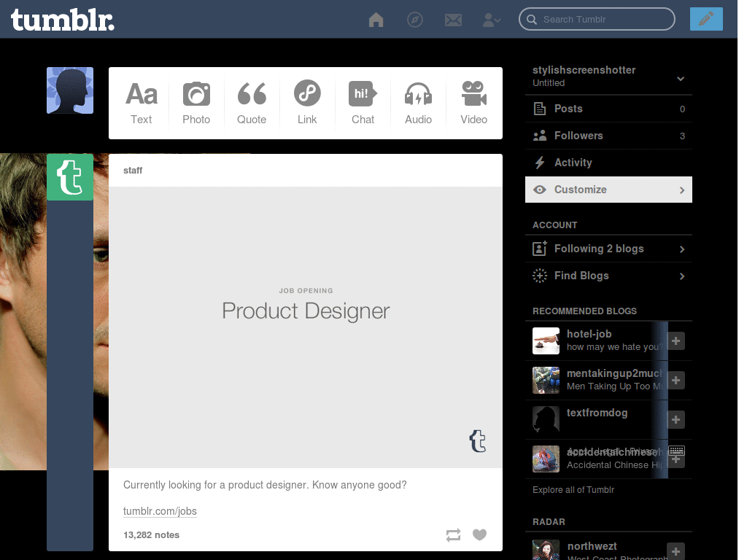Like the staff post with heart
This screenshot has width=747, height=560.
pos(479,535)
